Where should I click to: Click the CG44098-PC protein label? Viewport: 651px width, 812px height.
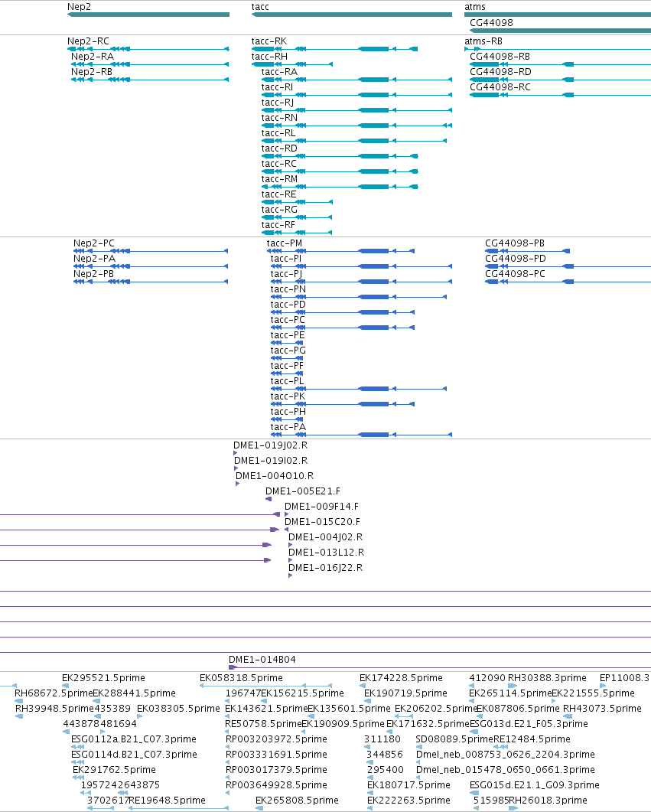point(515,273)
